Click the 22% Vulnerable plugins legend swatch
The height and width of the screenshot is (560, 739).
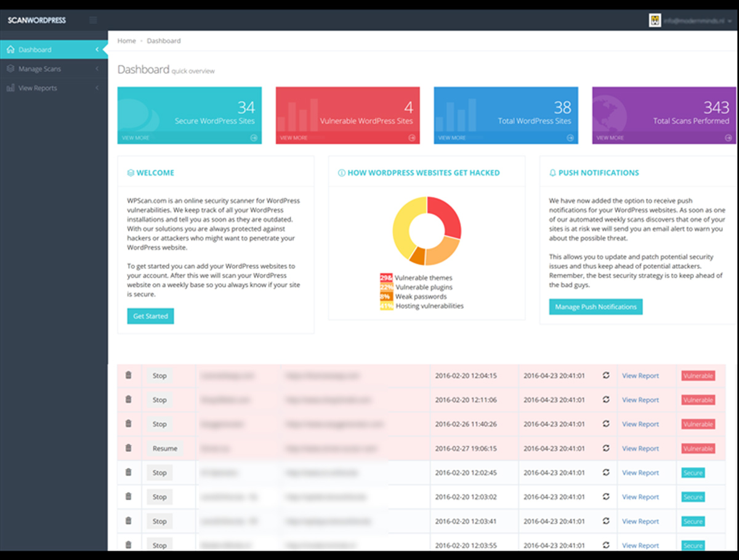point(387,287)
